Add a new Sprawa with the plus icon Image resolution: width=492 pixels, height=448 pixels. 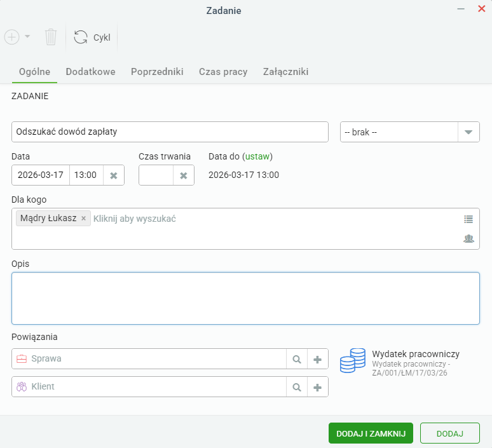(x=318, y=359)
